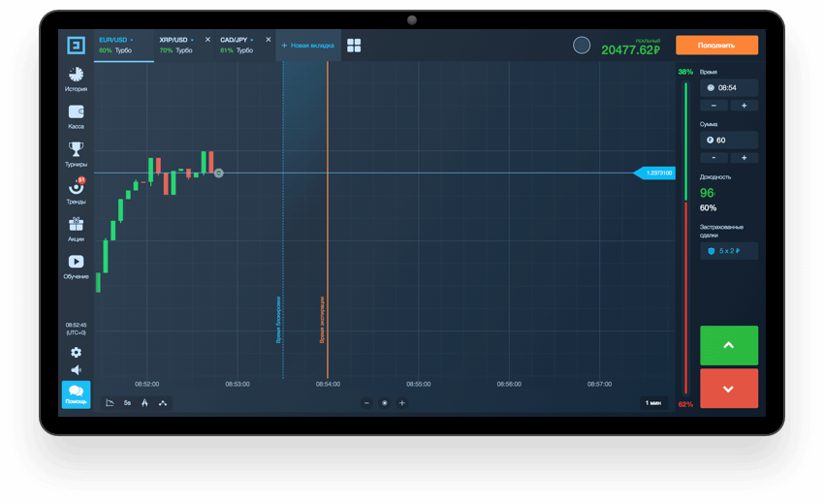Open Обучение video tutorials
The image size is (824, 504).
76,266
